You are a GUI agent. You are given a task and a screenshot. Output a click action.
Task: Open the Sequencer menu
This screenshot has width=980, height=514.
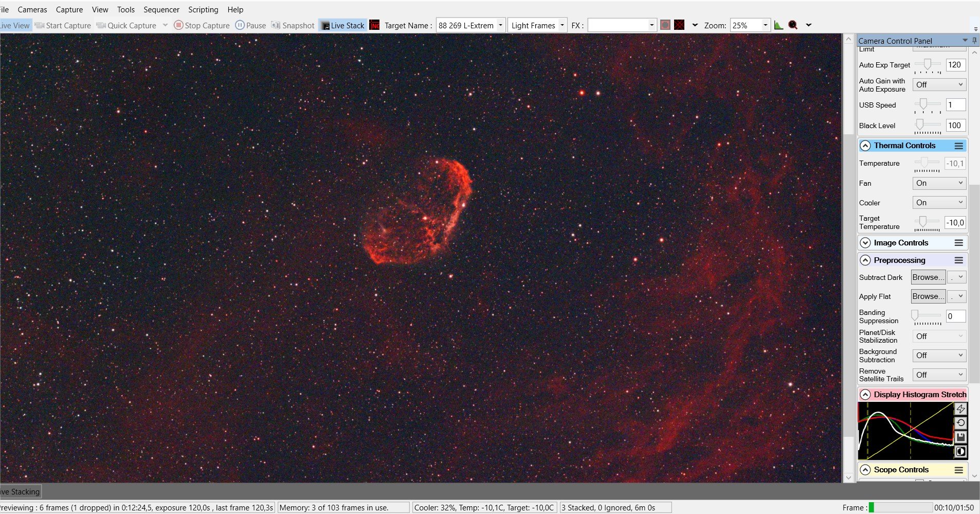(161, 10)
